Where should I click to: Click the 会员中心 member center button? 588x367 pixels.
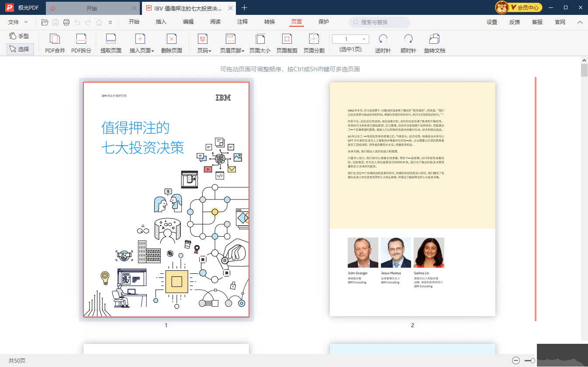coord(519,7)
